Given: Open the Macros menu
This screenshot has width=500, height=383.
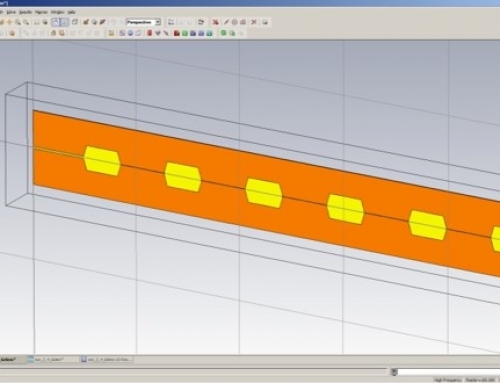Looking at the screenshot, I should 41,12.
